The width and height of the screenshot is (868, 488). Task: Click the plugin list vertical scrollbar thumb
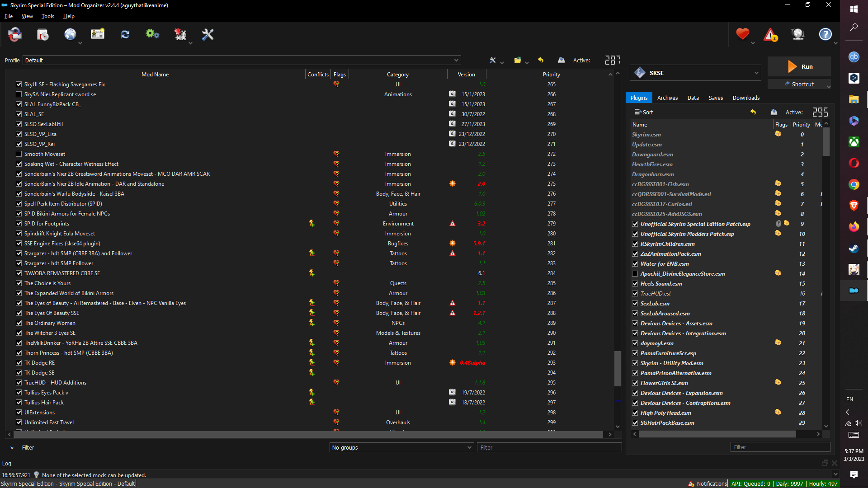(x=826, y=142)
